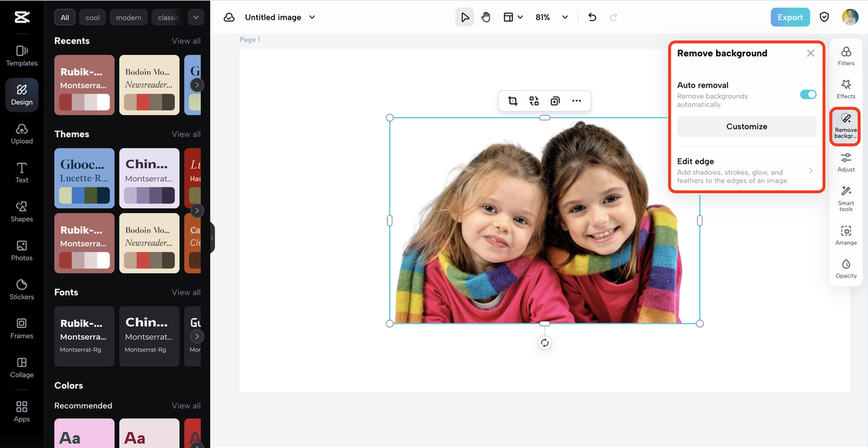Click the undo arrow

point(592,18)
